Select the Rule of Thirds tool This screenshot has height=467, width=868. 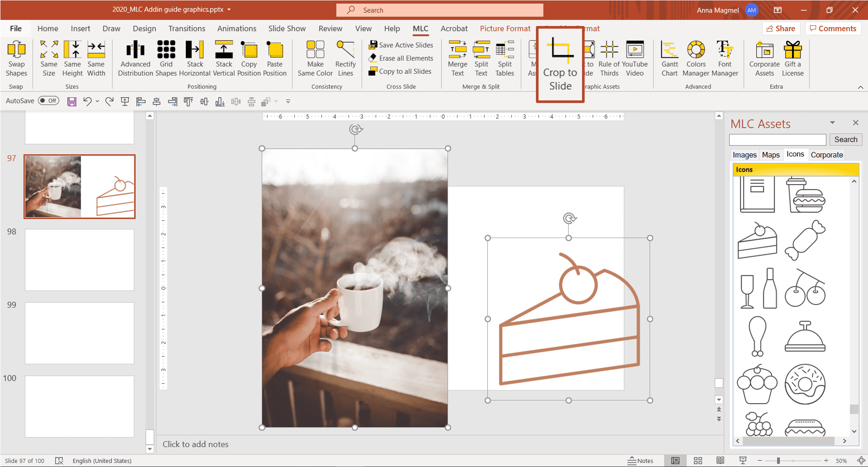click(x=609, y=59)
